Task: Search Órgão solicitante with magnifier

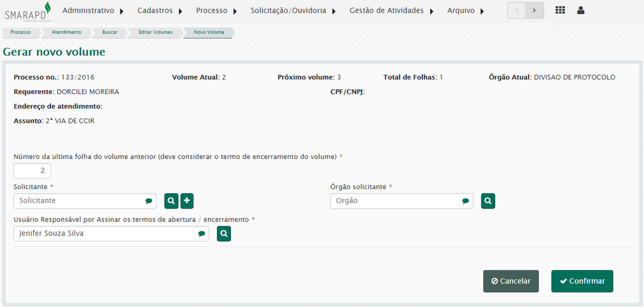Action: click(x=488, y=201)
